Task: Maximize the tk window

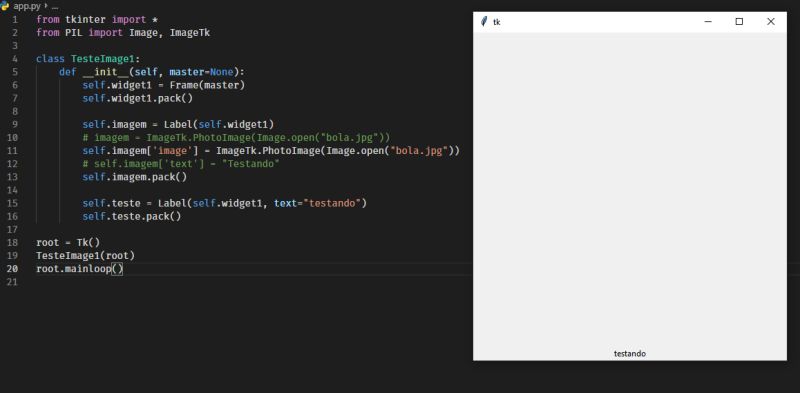Action: coord(739,21)
